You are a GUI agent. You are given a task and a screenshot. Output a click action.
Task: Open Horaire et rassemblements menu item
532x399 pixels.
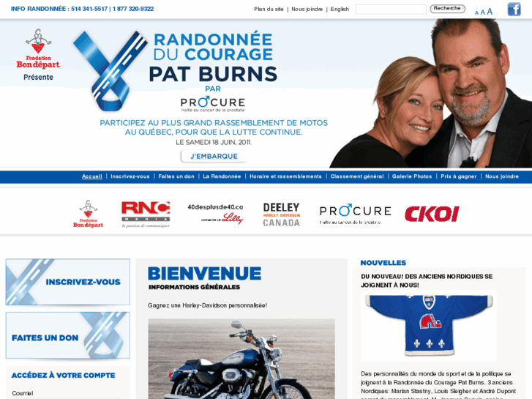click(285, 176)
